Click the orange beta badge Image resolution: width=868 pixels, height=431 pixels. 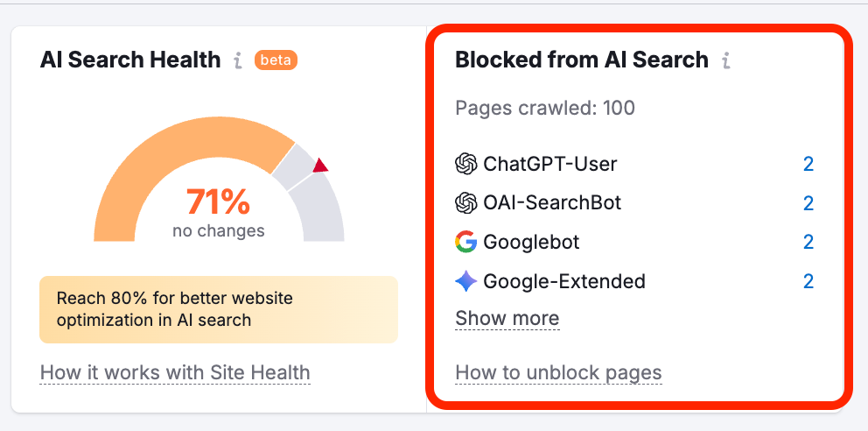point(276,60)
